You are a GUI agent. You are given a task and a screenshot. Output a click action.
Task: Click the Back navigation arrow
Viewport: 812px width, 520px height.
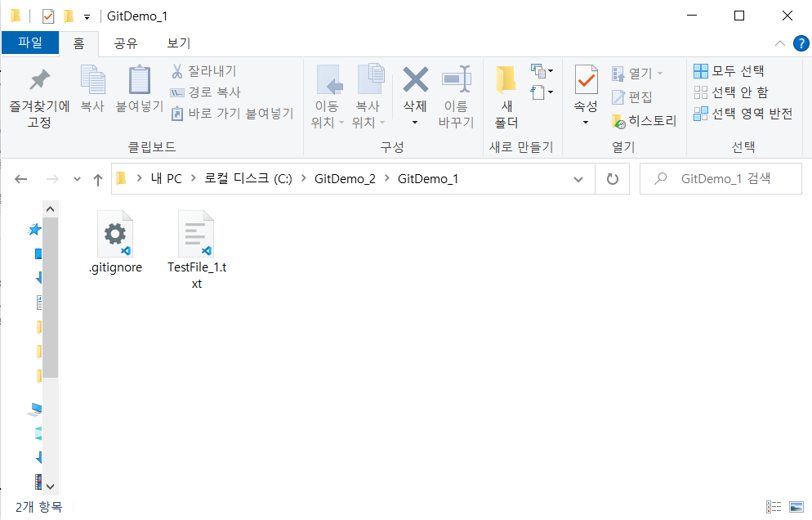(x=20, y=179)
